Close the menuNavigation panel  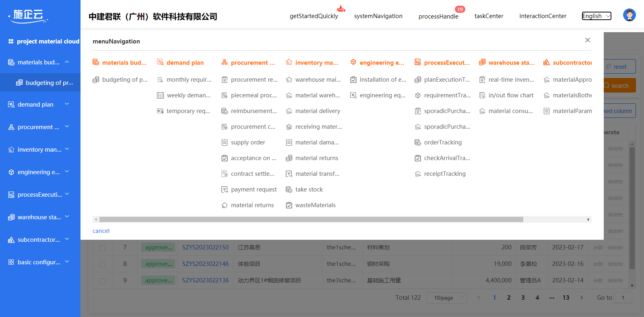point(588,40)
